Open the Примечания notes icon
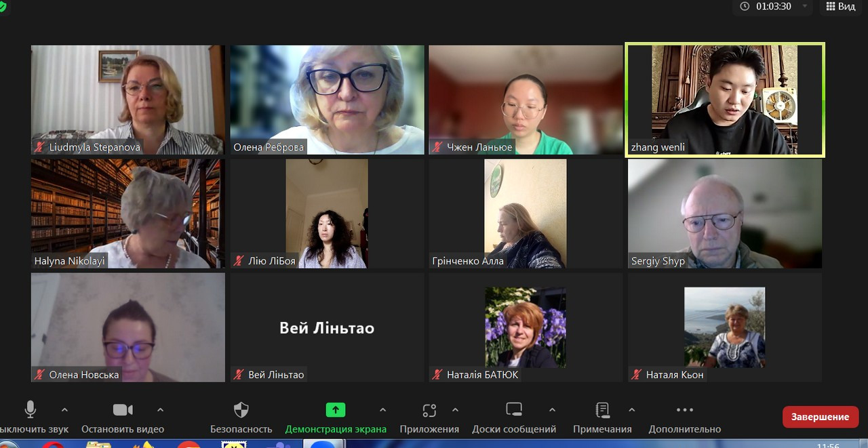 [602, 409]
